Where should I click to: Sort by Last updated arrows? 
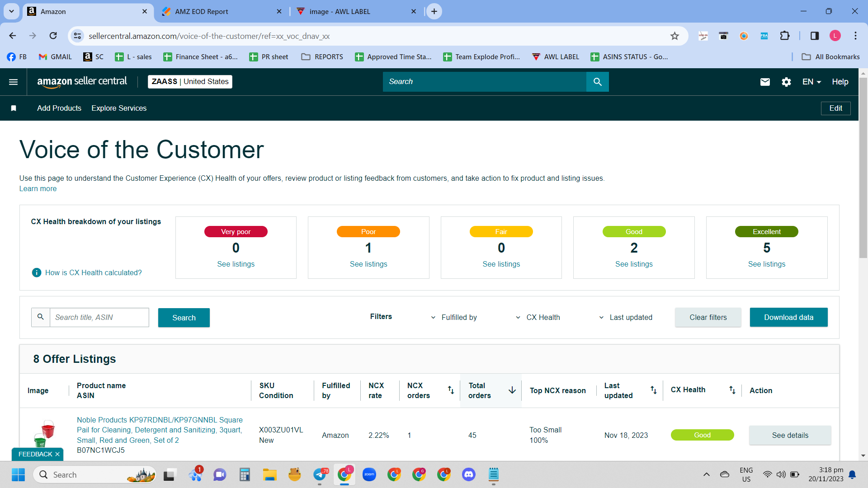tap(653, 390)
